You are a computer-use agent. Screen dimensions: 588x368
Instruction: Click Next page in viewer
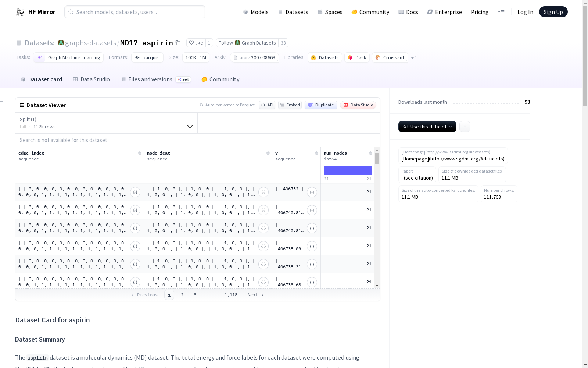tap(255, 295)
